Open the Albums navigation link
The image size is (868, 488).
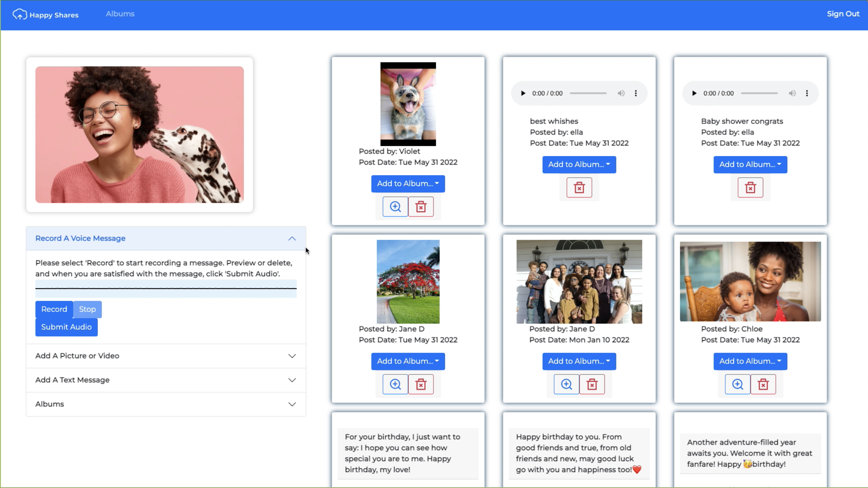(x=120, y=14)
